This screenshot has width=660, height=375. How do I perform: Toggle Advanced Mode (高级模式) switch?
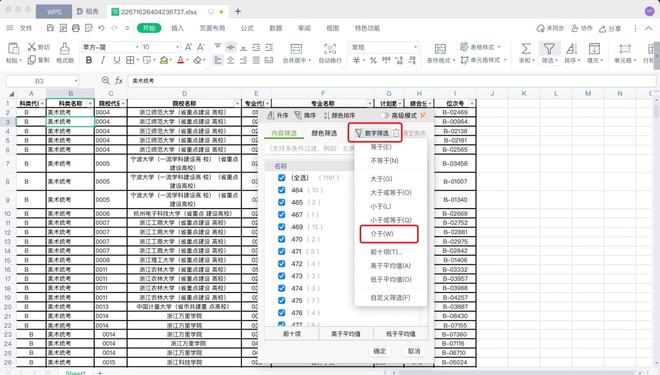pos(385,115)
